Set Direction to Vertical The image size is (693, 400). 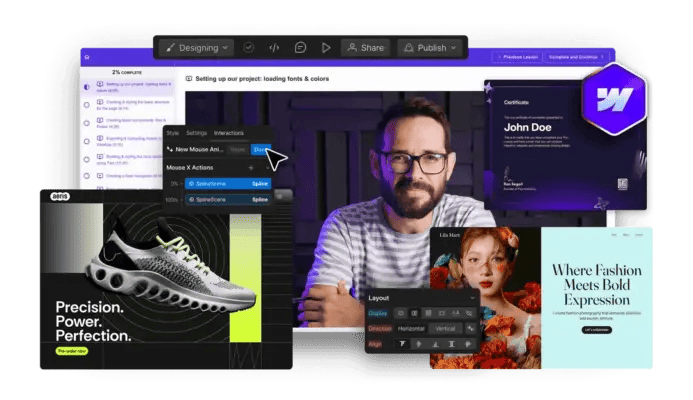click(x=445, y=329)
